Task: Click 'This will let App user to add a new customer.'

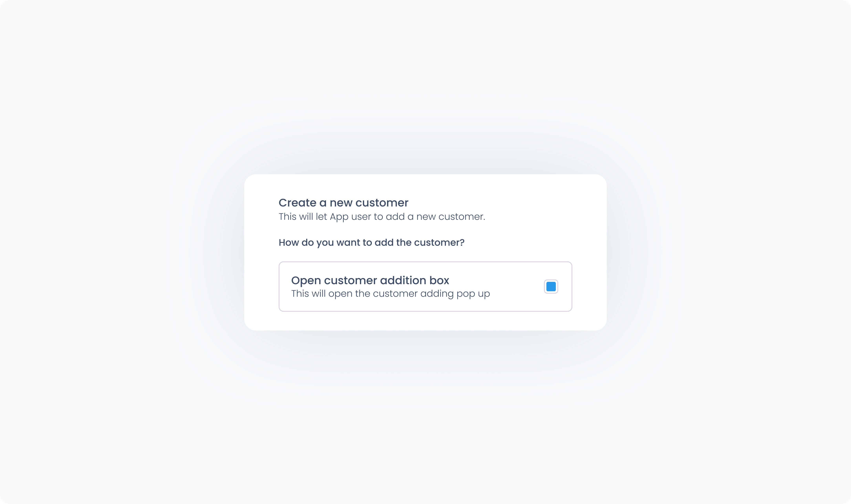Action: 382,217
